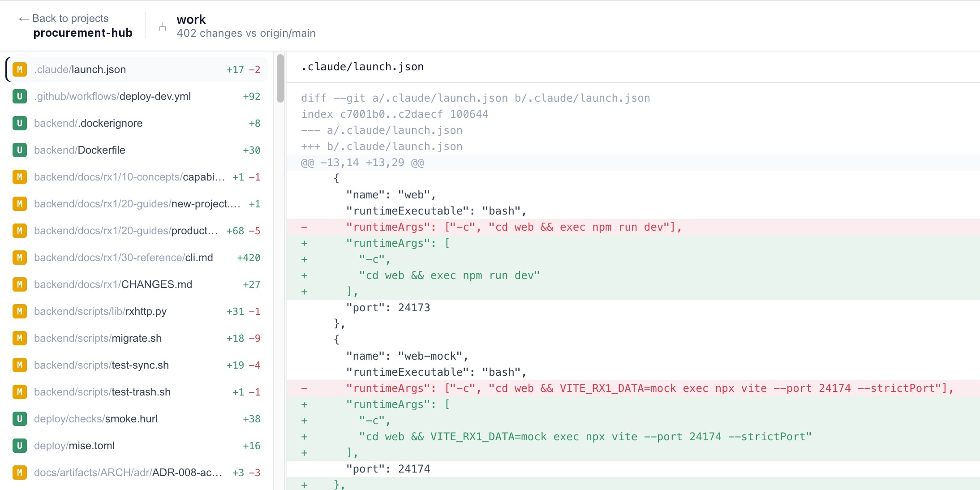The height and width of the screenshot is (490, 980).
Task: Click the M badge for CHANGES.md
Action: click(20, 284)
